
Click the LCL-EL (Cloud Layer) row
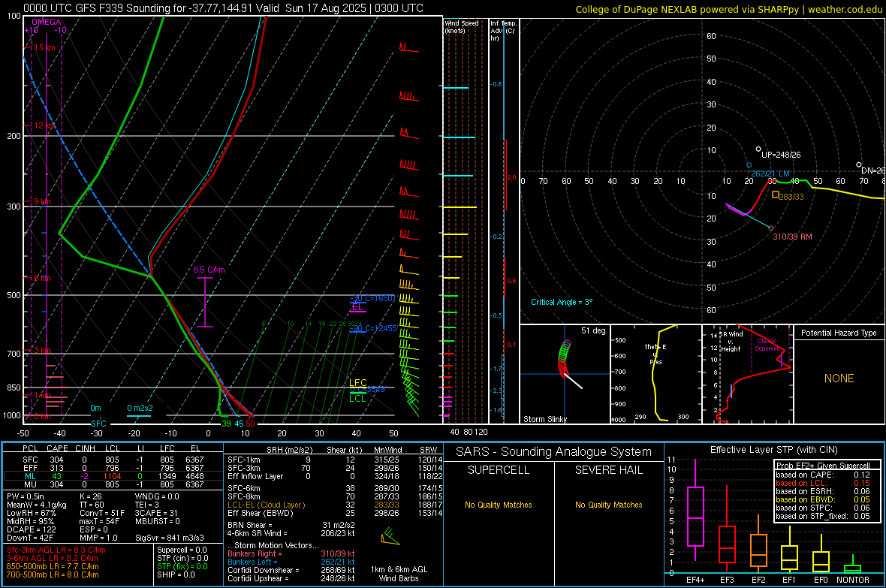(333, 505)
